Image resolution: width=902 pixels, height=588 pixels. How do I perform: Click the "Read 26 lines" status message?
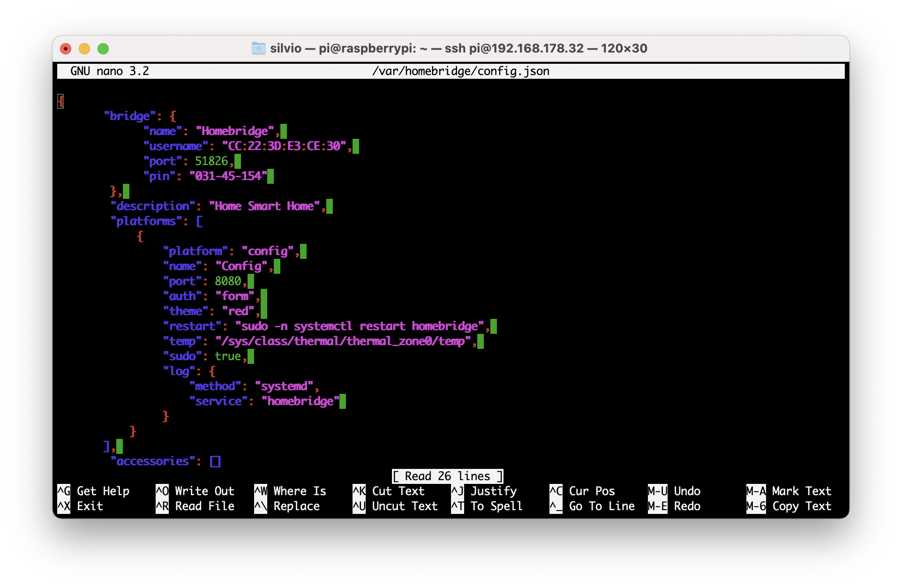click(447, 476)
